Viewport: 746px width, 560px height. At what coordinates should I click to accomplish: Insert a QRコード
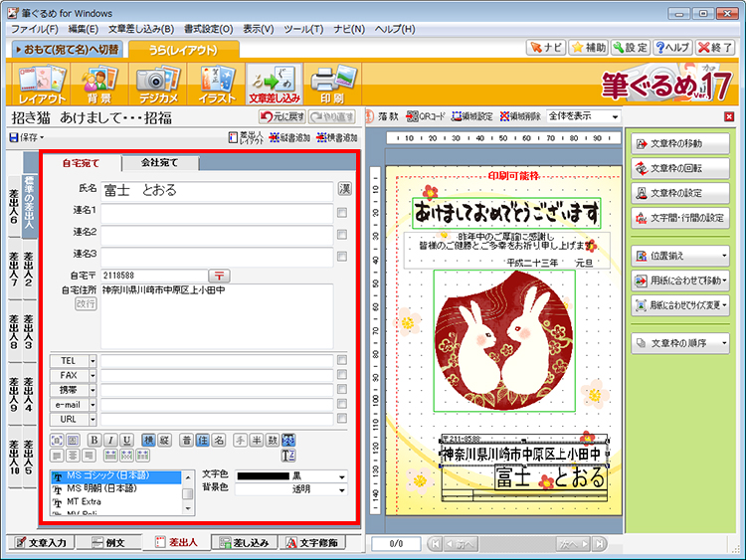426,116
